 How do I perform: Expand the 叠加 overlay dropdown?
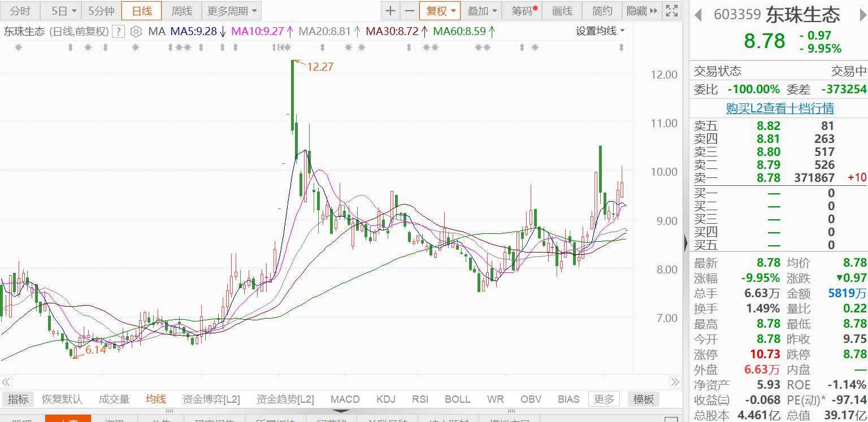coord(481,10)
